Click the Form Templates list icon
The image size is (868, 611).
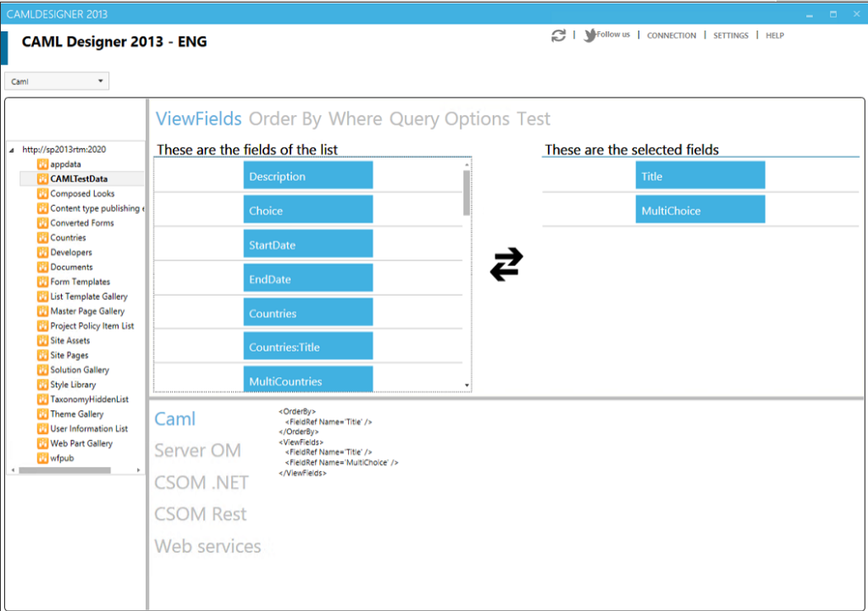42,281
